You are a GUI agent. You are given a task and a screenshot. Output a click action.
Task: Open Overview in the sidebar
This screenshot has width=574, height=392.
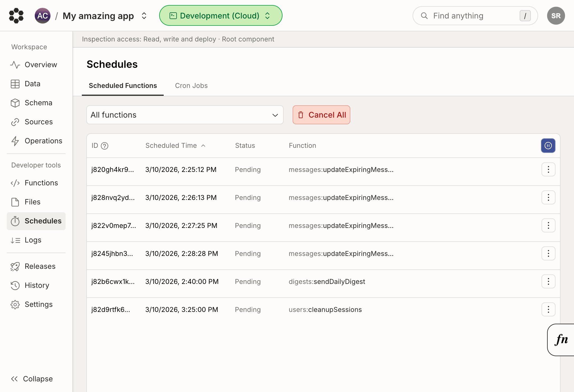(36, 65)
